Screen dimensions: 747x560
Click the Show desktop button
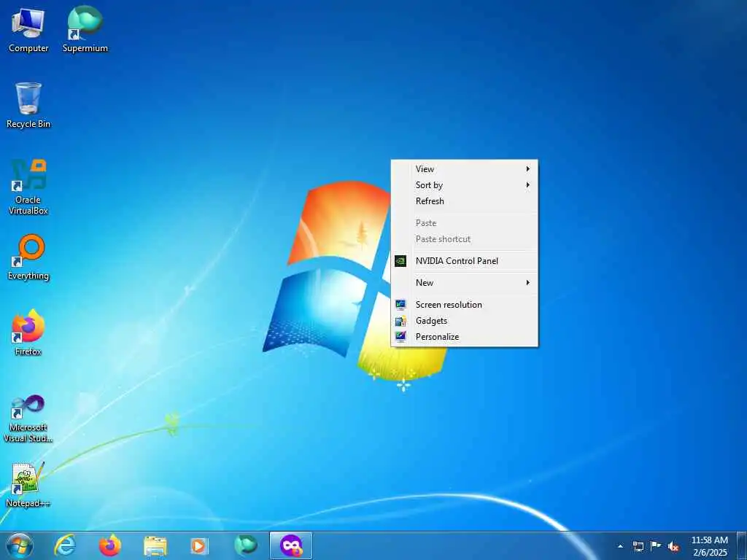(x=742, y=545)
